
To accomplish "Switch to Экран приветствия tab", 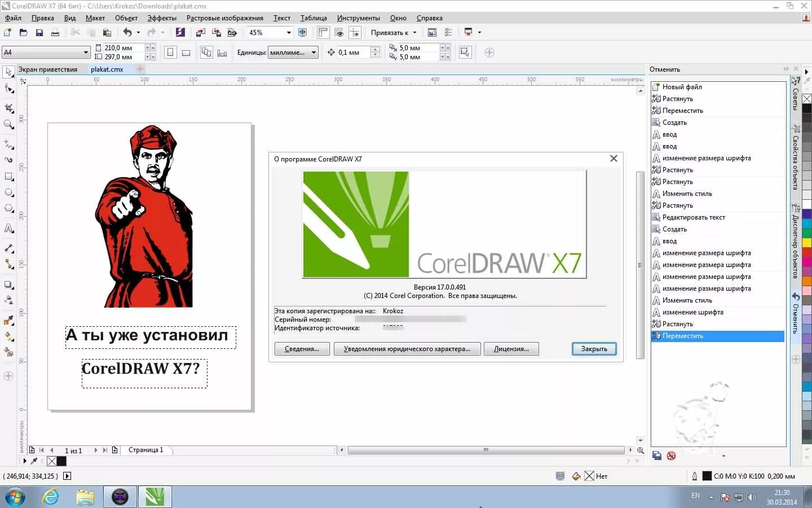I will click(48, 69).
